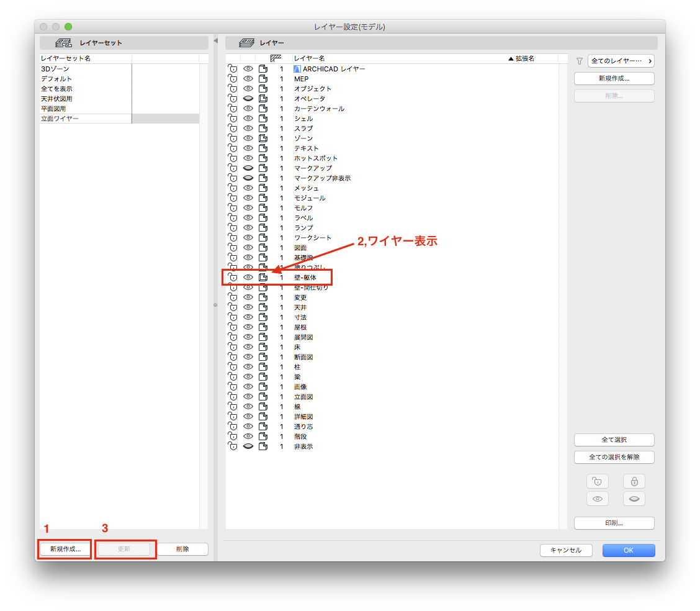Collapse the layer set panel with arrow
Viewport: 700px width, 611px height.
(215, 40)
